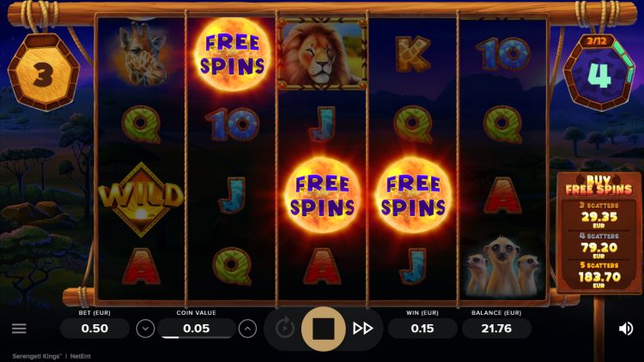Activate fast-forward quick spin arrows
The width and height of the screenshot is (644, 362).
point(362,329)
